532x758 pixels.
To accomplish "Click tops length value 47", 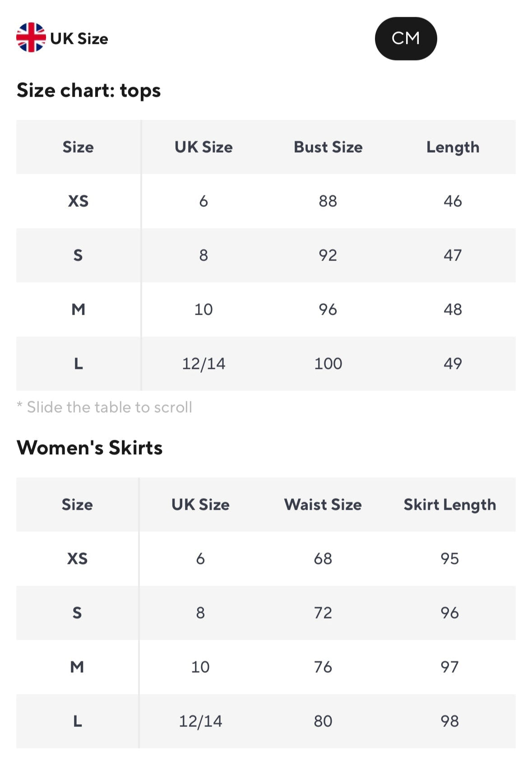I will pyautogui.click(x=453, y=256).
